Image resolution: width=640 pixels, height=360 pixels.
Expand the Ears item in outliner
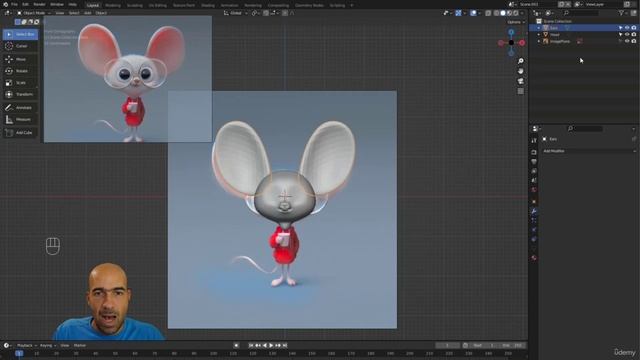coord(539,28)
